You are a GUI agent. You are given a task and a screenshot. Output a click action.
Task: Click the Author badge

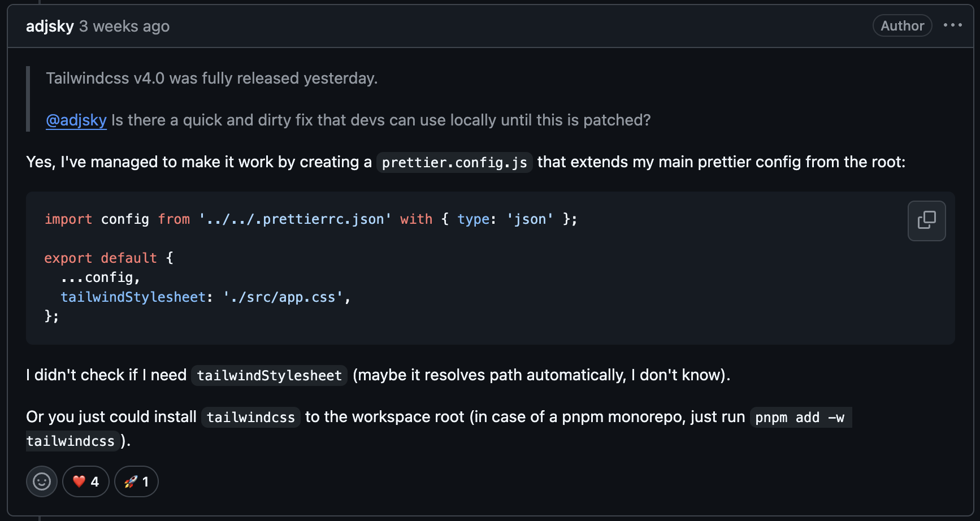tap(902, 25)
